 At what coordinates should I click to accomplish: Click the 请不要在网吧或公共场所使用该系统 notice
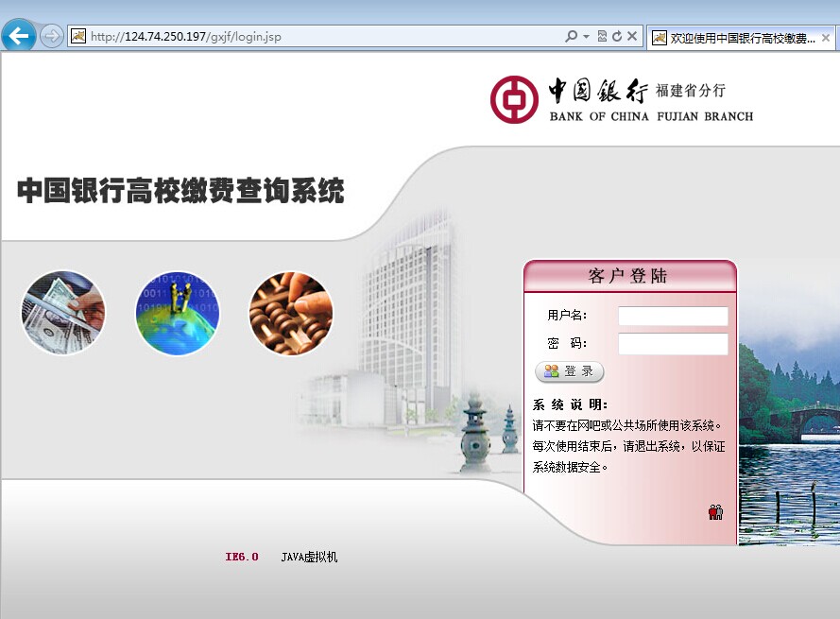click(x=626, y=425)
